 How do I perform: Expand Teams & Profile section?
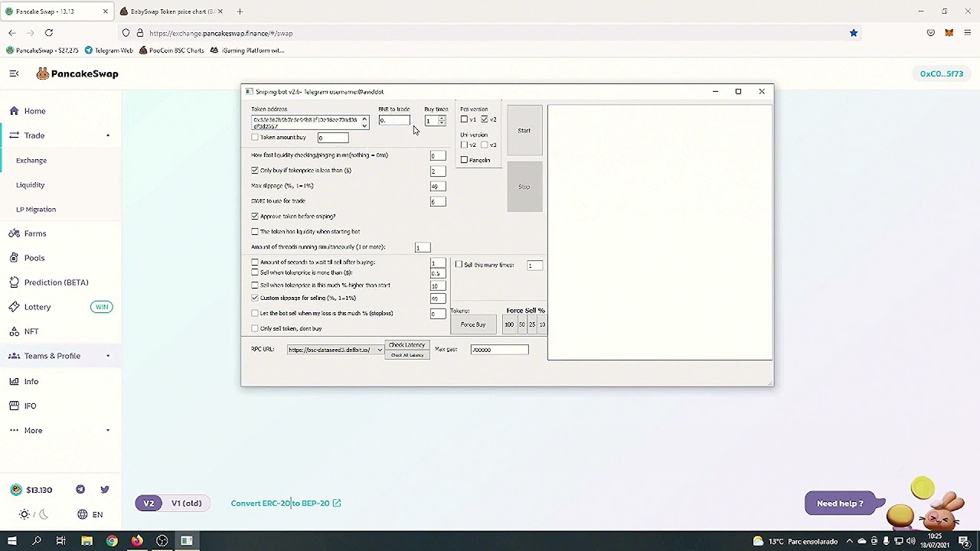pos(108,356)
